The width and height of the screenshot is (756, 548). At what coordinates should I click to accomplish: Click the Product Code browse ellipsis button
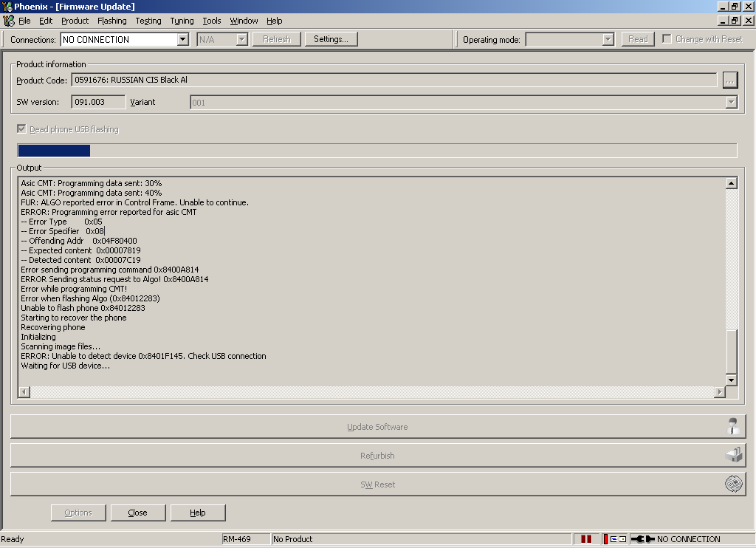coord(730,80)
